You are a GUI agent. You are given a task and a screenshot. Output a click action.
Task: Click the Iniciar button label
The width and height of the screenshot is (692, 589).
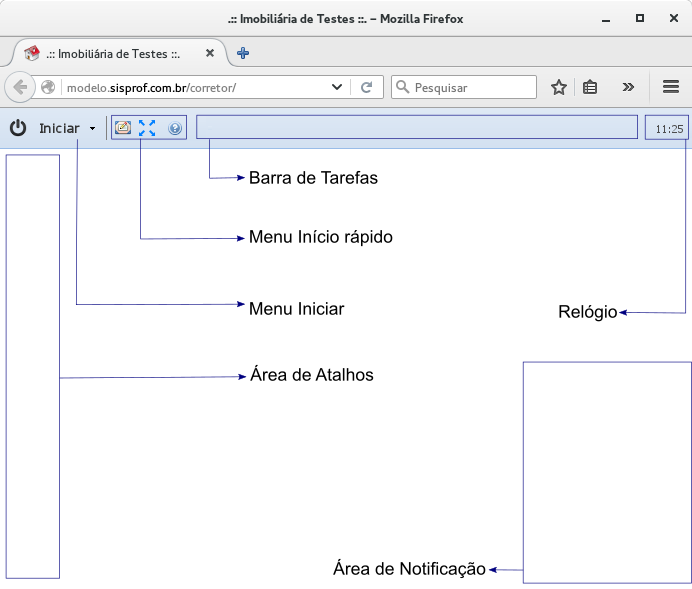point(59,128)
